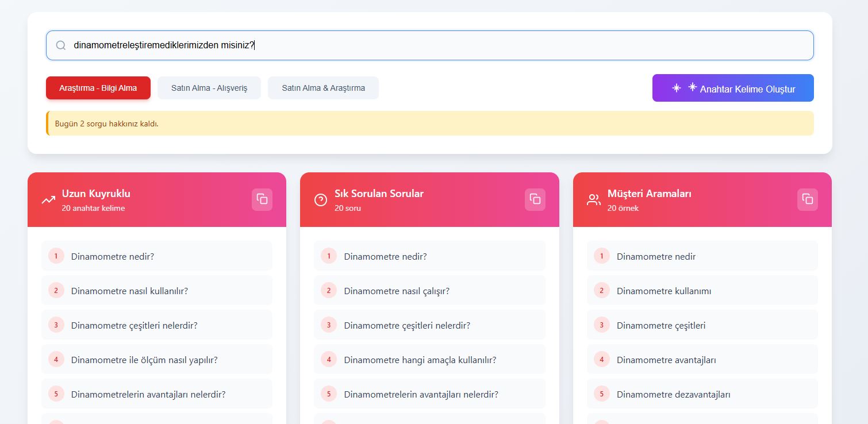868x424 pixels.
Task: Focus the keyword search input field
Action: click(x=430, y=45)
